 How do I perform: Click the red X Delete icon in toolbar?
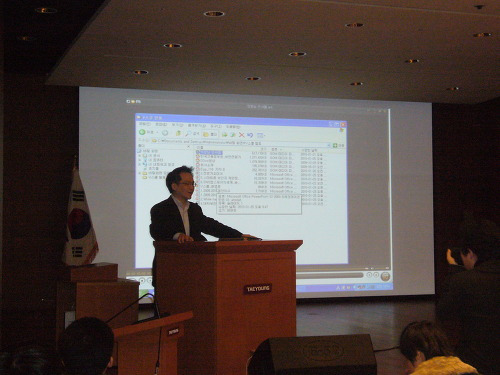(241, 135)
